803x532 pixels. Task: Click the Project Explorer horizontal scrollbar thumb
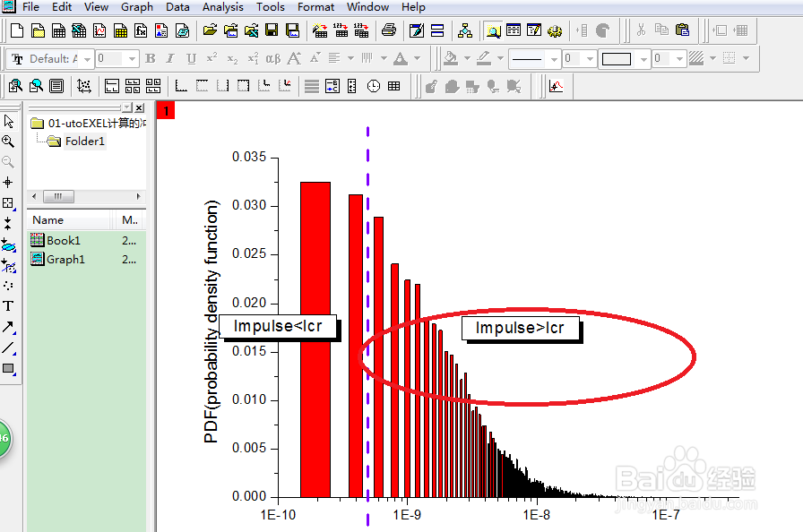click(x=58, y=196)
